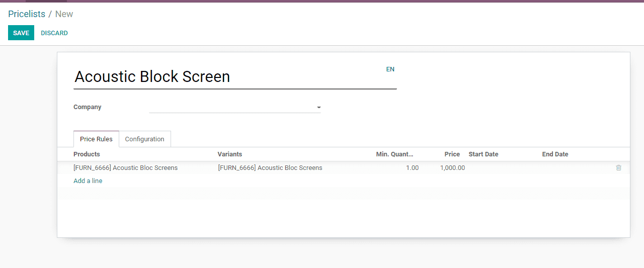
Task: Go back to Pricelists breadcrumb
Action: 27,14
